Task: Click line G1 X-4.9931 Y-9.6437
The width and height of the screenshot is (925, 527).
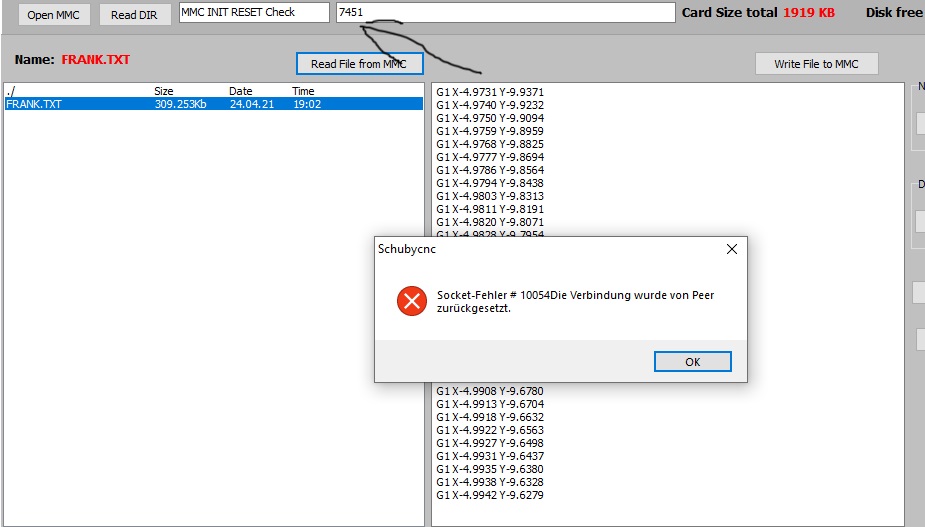Action: [490, 456]
